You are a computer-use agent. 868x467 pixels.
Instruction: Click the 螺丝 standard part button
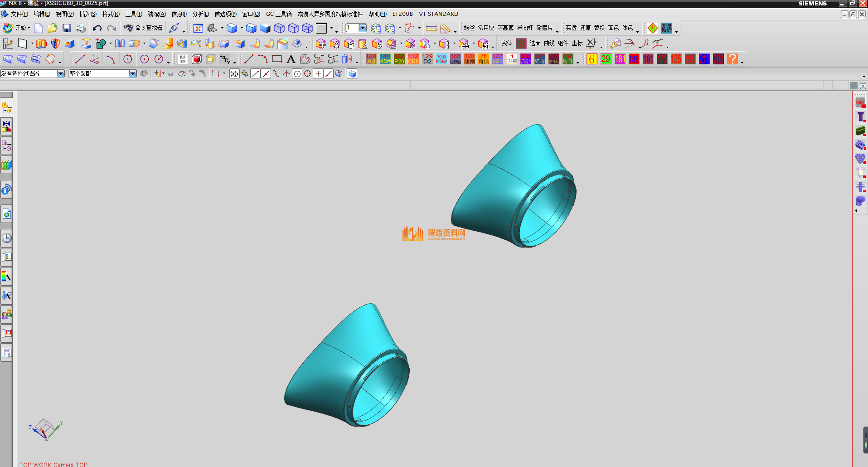pyautogui.click(x=469, y=28)
